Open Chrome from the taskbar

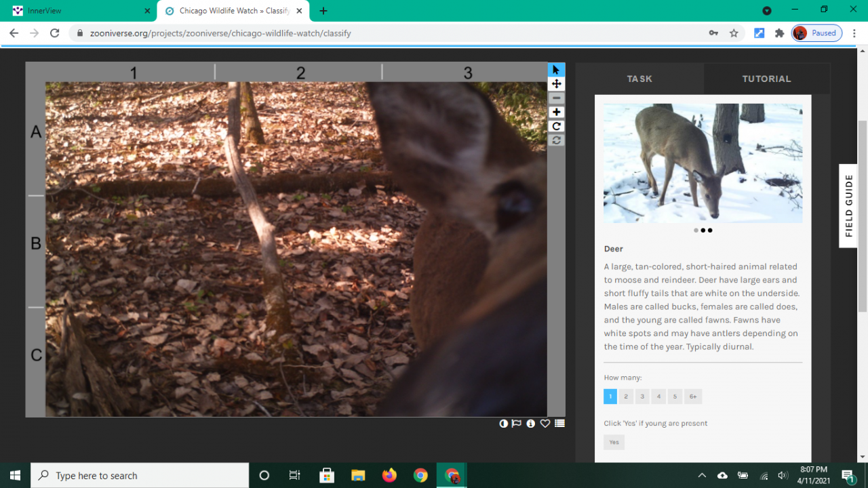[420, 475]
